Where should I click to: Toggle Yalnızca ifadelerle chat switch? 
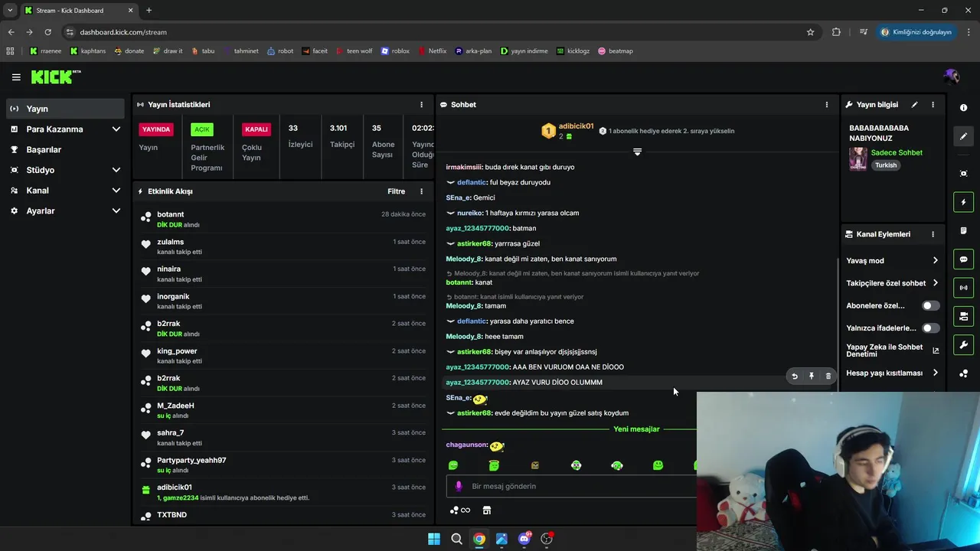pyautogui.click(x=930, y=328)
